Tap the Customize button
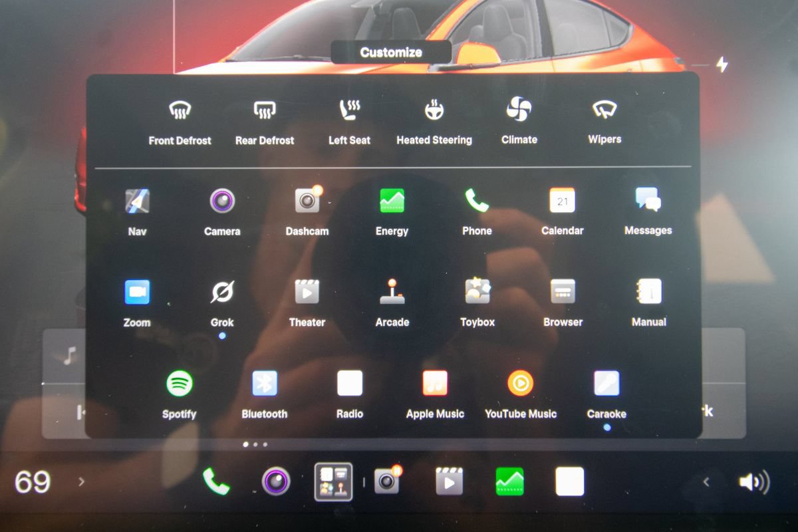This screenshot has width=798, height=532. click(x=391, y=53)
